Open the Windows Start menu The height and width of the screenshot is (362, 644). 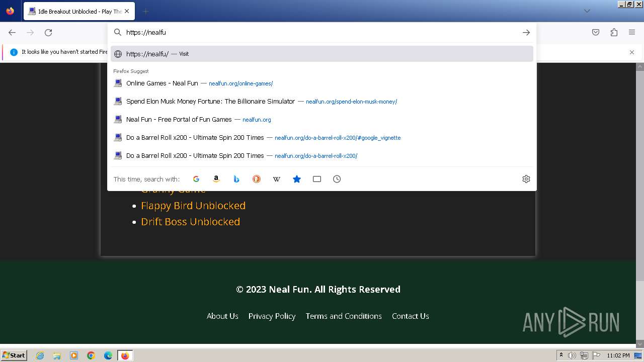[x=14, y=355]
